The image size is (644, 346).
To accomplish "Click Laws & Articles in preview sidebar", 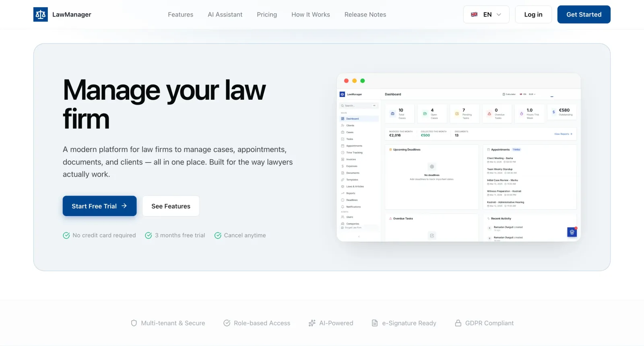I will coord(359,186).
